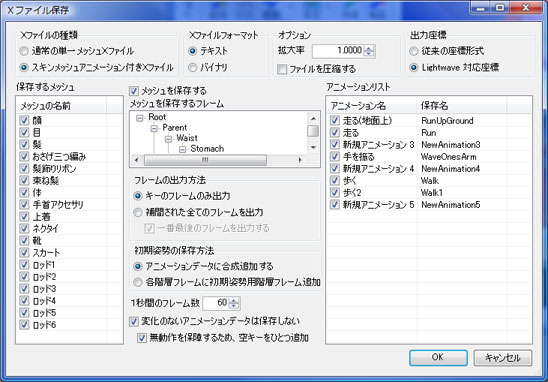The width and height of the screenshot is (548, 382).
Task: Click the メッシュの名前 column header
Action: pos(62,106)
